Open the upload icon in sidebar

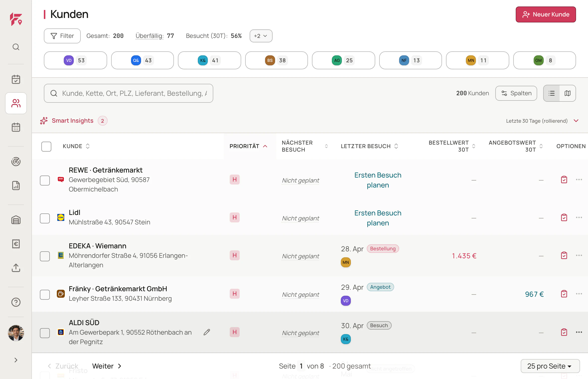(16, 268)
